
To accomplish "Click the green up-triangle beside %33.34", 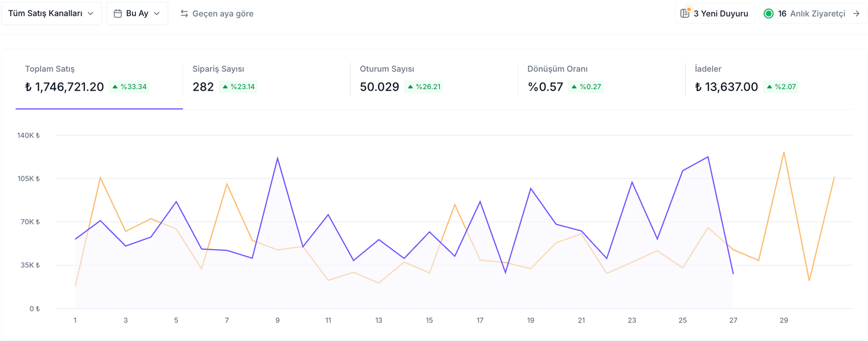I will [x=115, y=87].
